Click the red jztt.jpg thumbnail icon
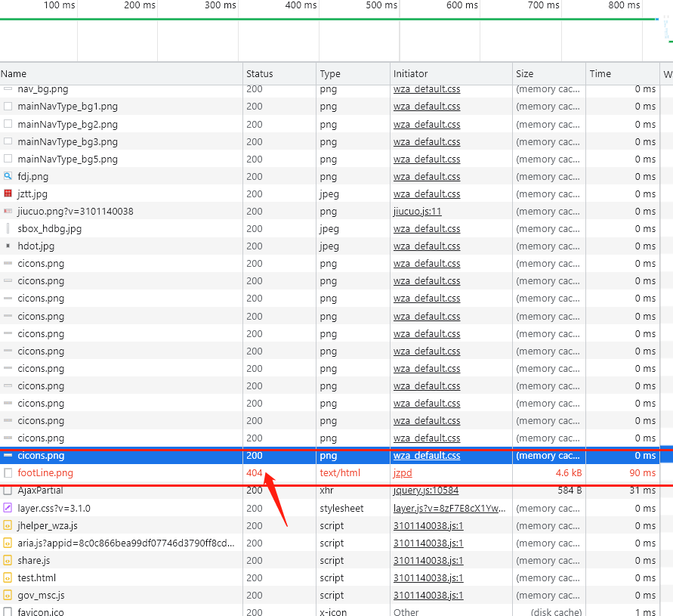The width and height of the screenshot is (673, 616). click(x=8, y=194)
